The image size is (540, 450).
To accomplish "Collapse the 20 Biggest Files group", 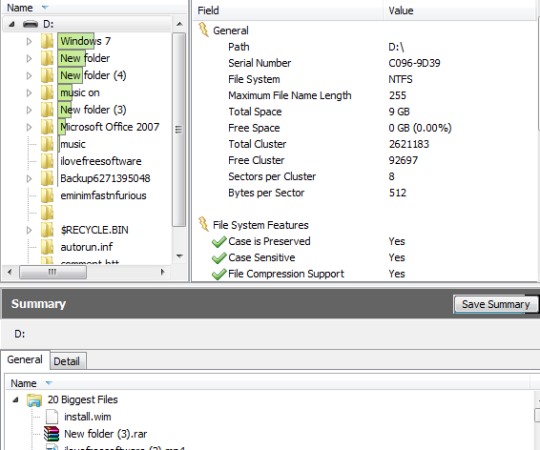I will coord(15,400).
